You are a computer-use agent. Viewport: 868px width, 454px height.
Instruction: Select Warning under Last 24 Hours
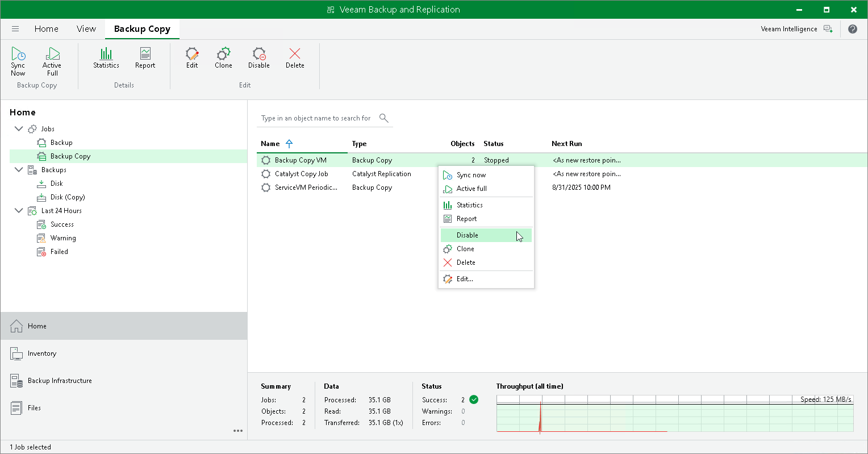63,238
